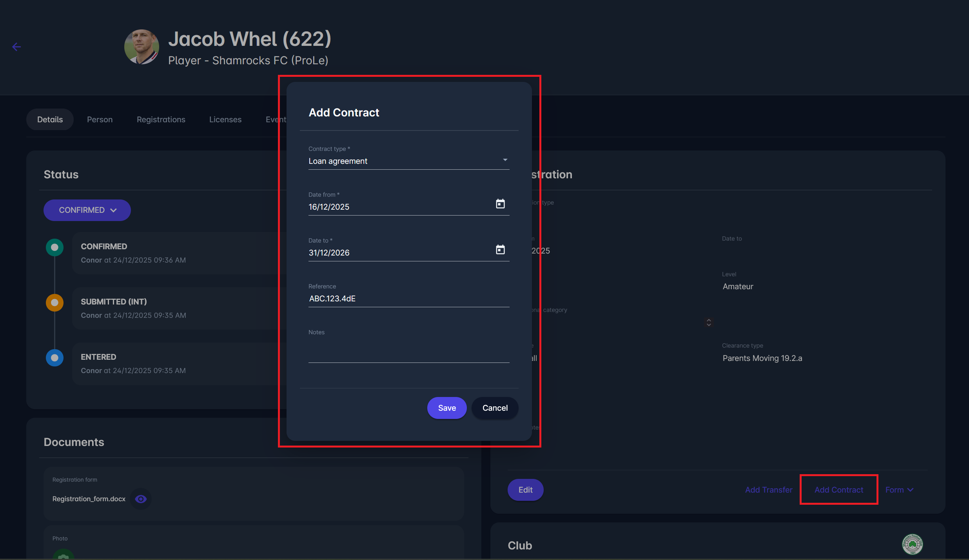Click the Shamrocks FC club crest

point(912,544)
